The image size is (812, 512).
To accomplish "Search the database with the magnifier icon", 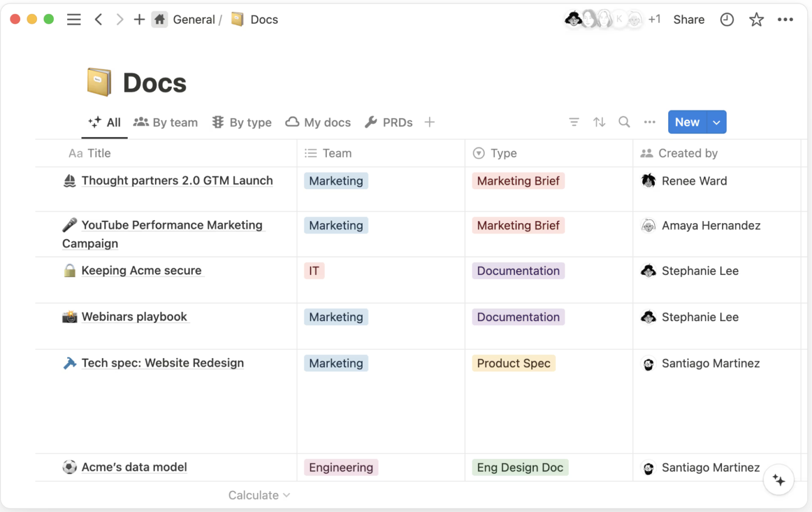I will click(x=624, y=122).
